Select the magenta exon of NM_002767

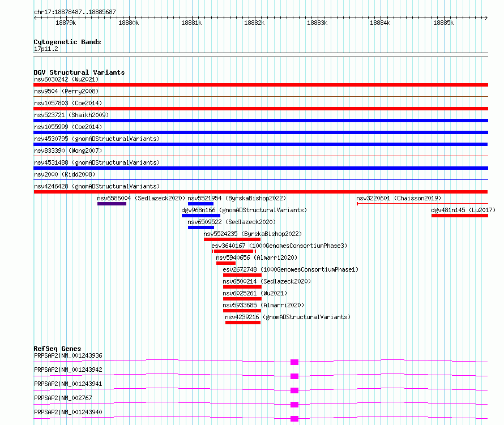pos(294,405)
